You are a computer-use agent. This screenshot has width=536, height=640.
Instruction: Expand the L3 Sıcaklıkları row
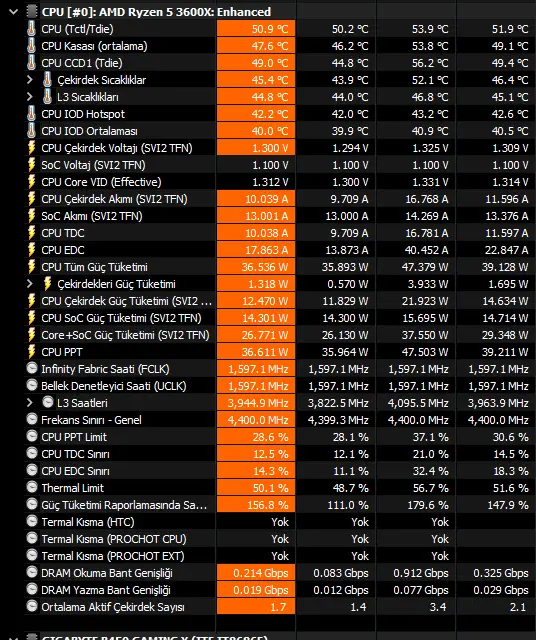(29, 97)
